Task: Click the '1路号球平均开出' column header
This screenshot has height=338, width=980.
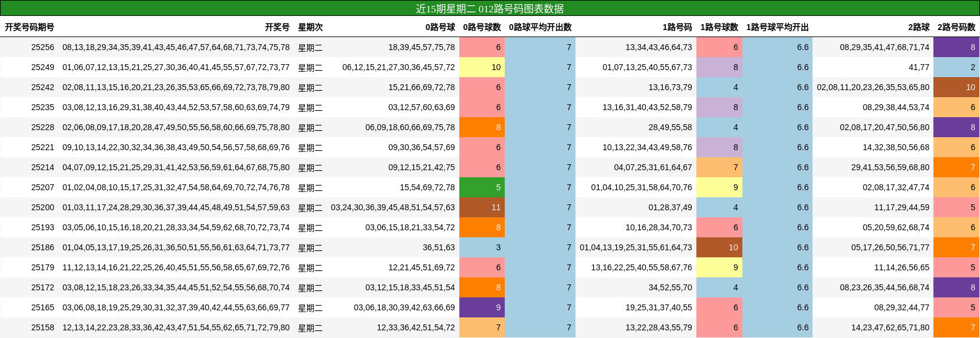Action: pyautogui.click(x=777, y=27)
